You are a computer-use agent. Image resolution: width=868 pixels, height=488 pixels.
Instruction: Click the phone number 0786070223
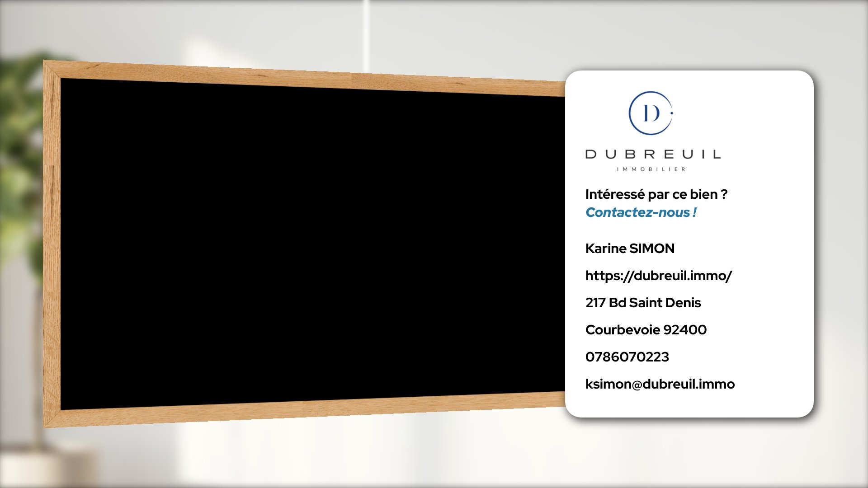click(x=627, y=357)
